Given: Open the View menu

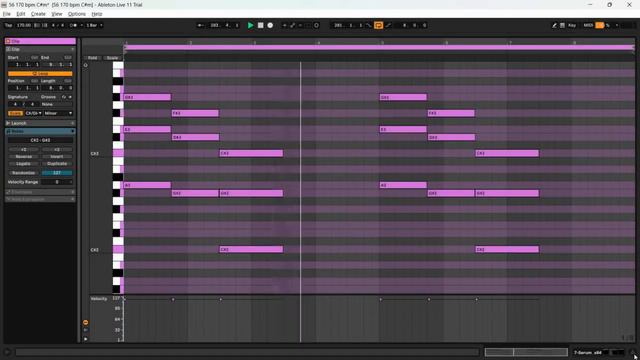Looking at the screenshot, I should click(57, 14).
